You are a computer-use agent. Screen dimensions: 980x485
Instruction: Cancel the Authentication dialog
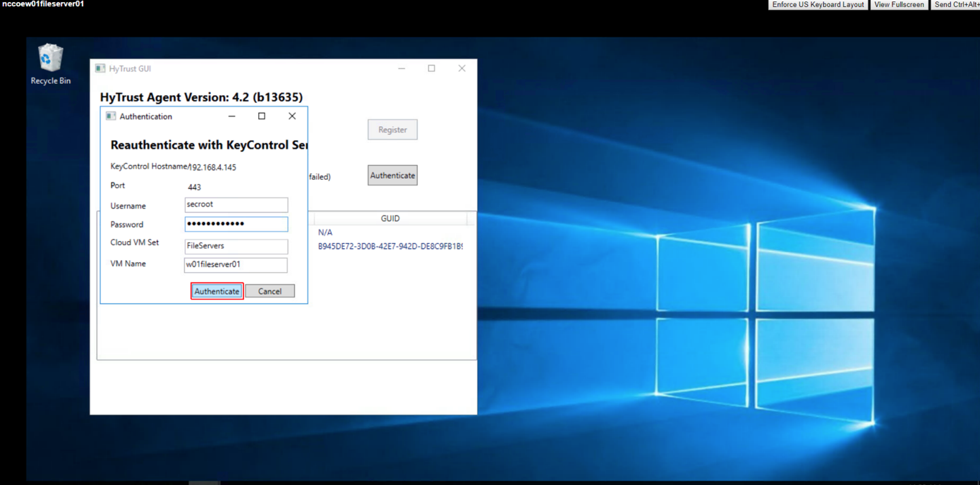point(270,291)
